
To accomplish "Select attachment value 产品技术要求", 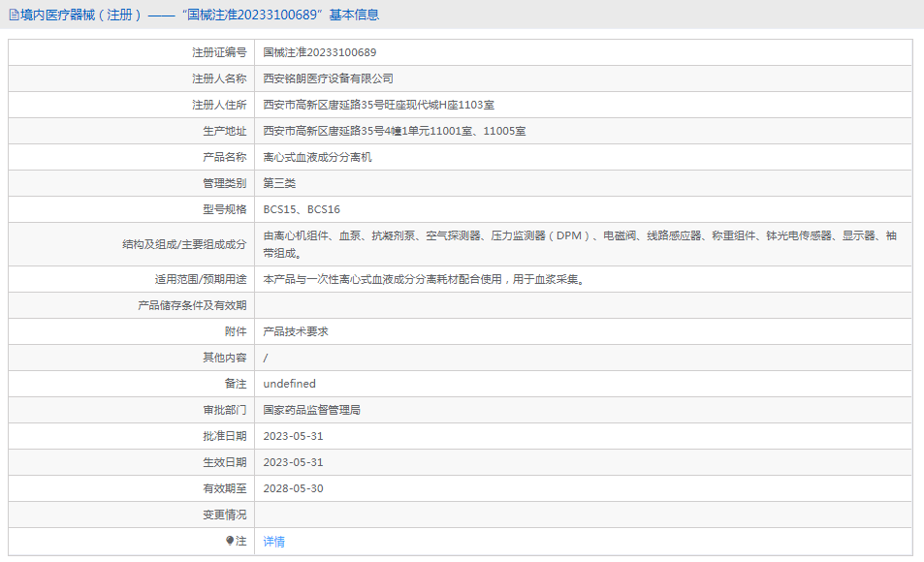I will (x=296, y=331).
